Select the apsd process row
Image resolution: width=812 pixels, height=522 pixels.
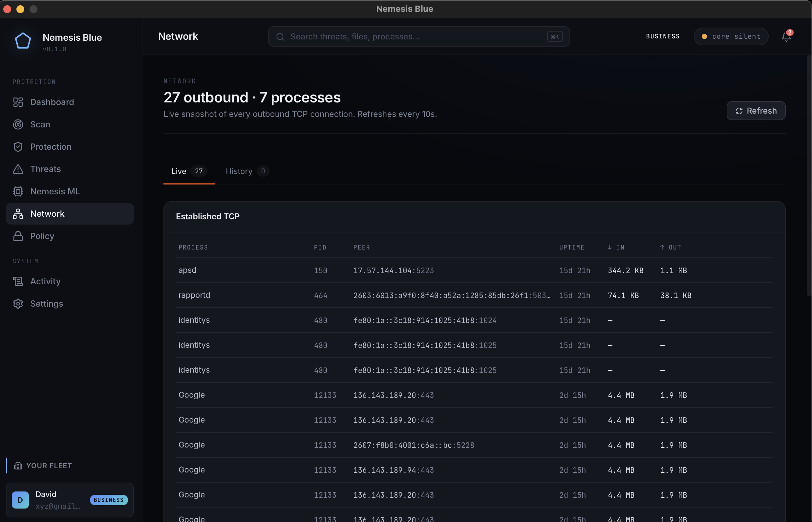tap(475, 271)
